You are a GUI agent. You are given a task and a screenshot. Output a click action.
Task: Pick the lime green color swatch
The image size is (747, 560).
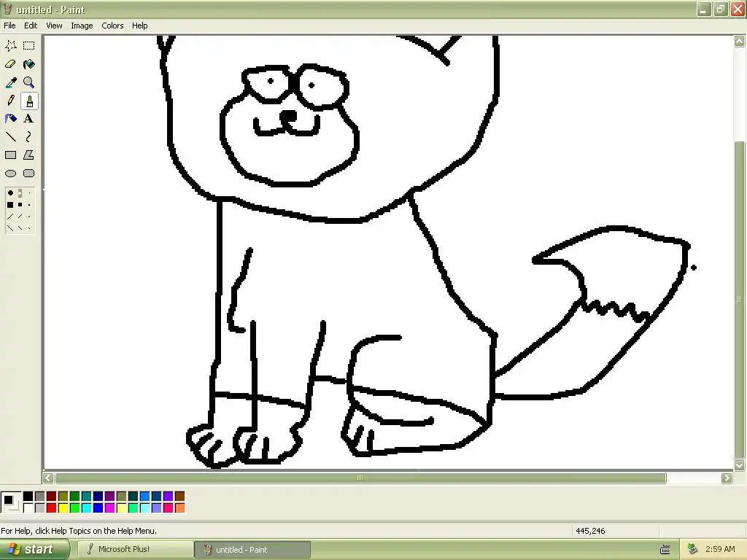(75, 508)
